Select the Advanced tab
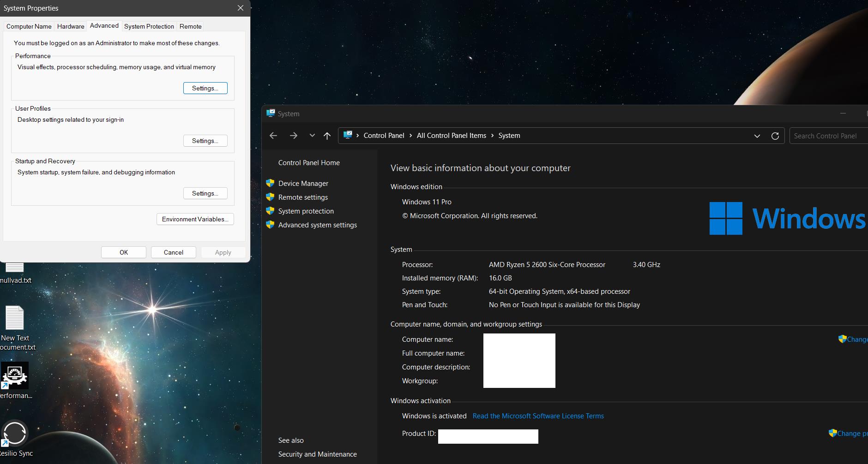Image resolution: width=868 pixels, height=464 pixels. (x=104, y=26)
